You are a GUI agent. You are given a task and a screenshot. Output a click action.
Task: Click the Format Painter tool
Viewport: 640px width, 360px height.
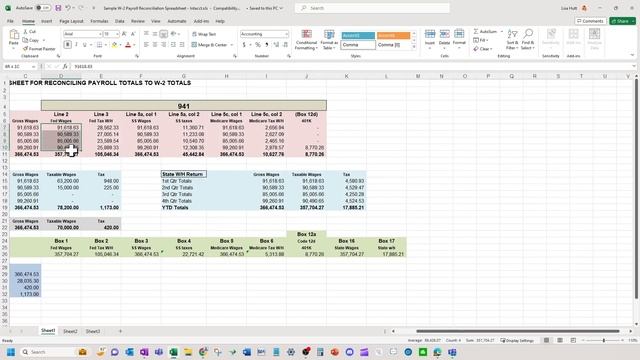click(39, 49)
